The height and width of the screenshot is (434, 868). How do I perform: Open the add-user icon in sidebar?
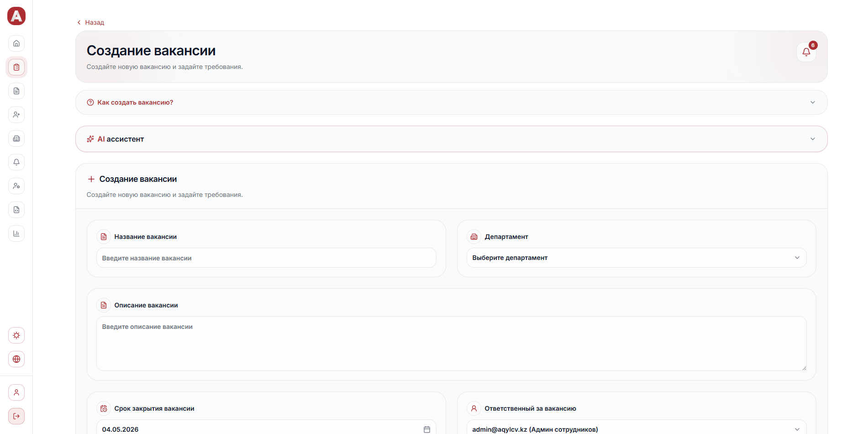pos(16,115)
